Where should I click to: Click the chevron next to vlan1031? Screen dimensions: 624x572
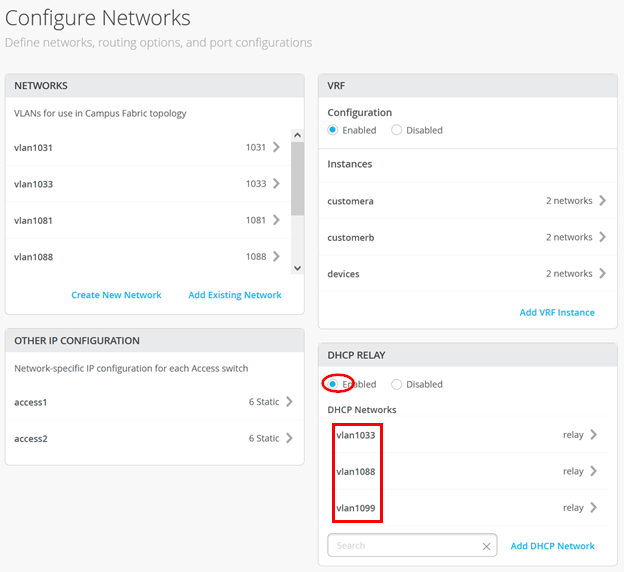click(276, 148)
